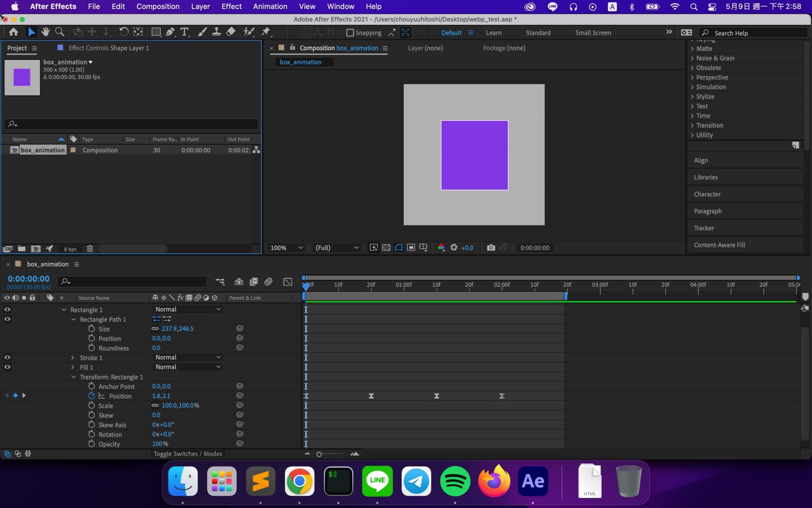Click the timeline zoom slider handle

pos(319,454)
